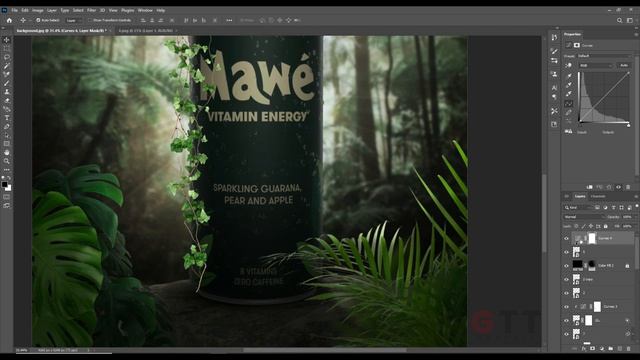
Task: Hide the Curves 3 layer
Action: [566, 307]
